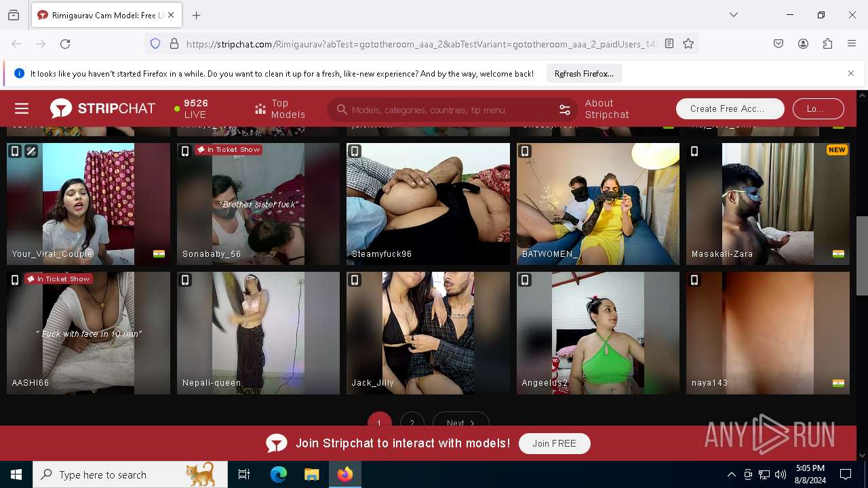The image size is (868, 488).
Task: Open the Windows notification center
Action: (846, 474)
